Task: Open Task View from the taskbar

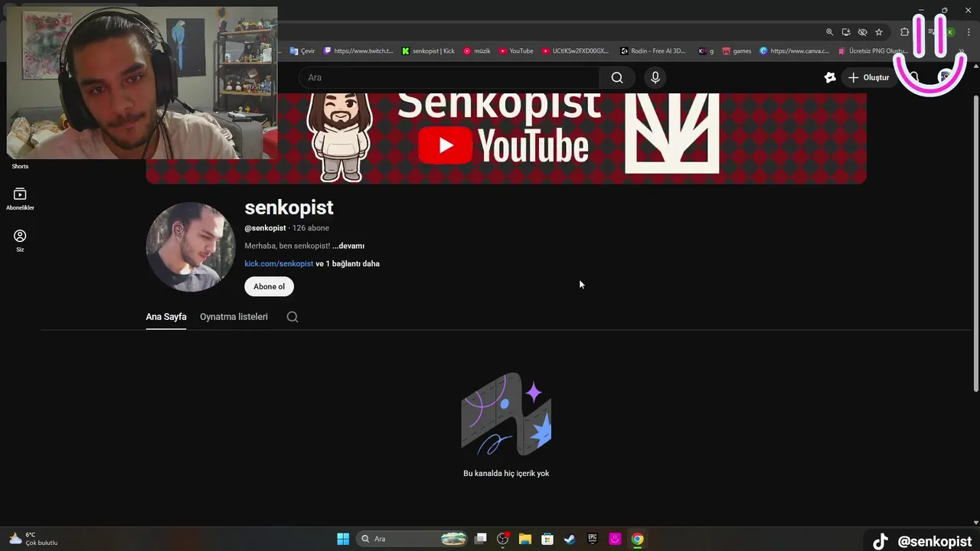Action: (481, 539)
